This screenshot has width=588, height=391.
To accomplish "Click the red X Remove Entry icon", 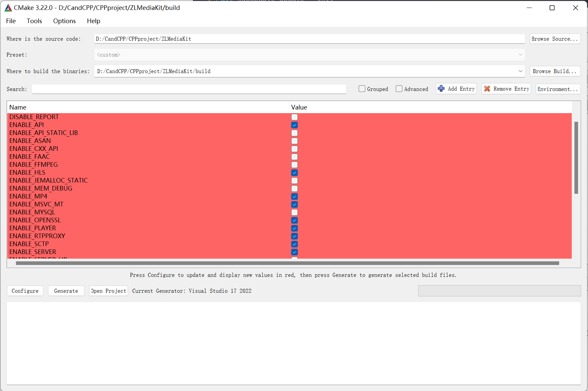I will click(487, 89).
